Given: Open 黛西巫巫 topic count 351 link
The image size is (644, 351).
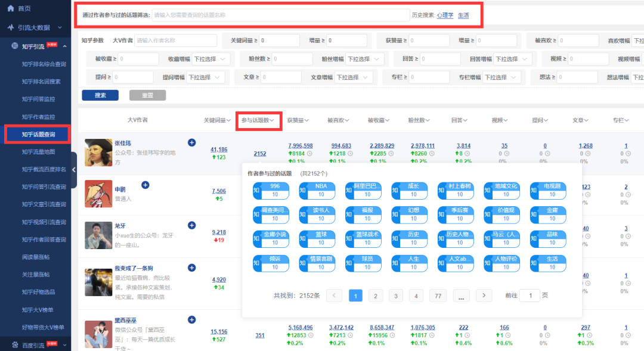Looking at the screenshot, I should [259, 336].
